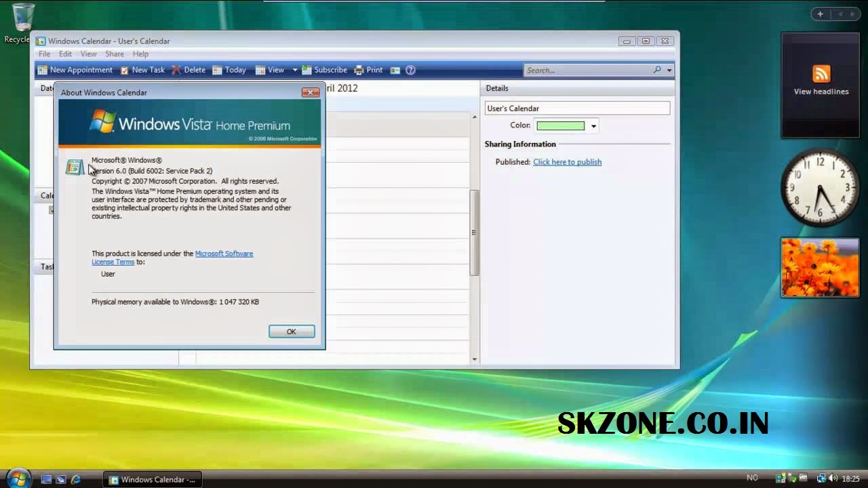Screen dimensions: 868x488
Task: Close the About Windows Calendar dialog
Action: [x=310, y=92]
